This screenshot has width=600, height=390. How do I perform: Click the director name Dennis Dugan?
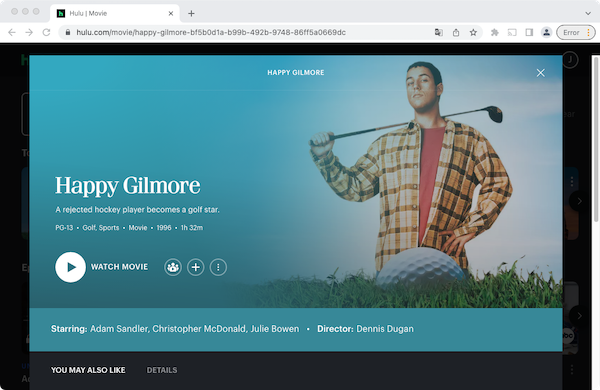click(x=385, y=329)
